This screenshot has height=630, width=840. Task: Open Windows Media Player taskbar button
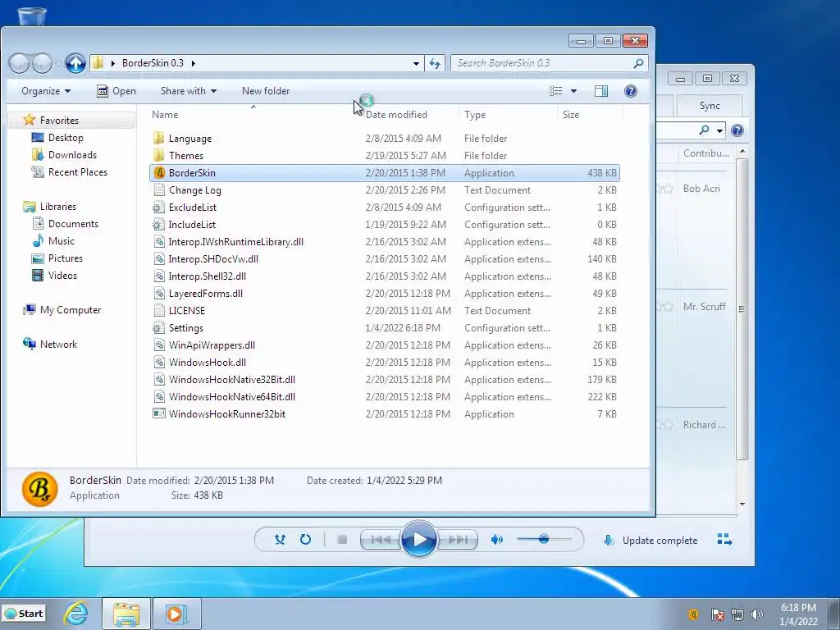(176, 614)
